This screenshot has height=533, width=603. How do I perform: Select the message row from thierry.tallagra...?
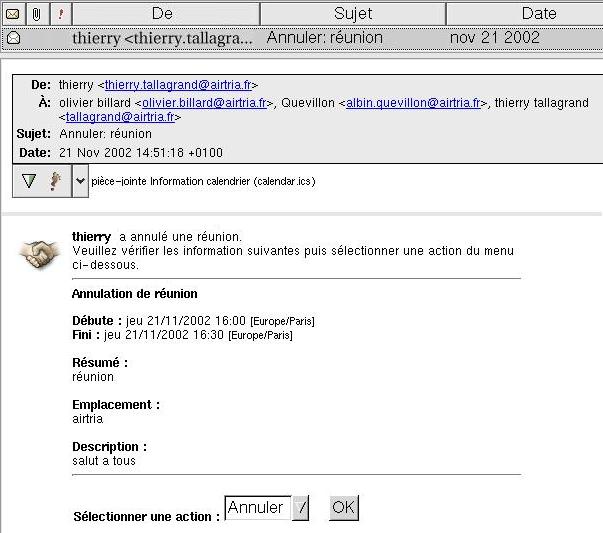tap(302, 38)
